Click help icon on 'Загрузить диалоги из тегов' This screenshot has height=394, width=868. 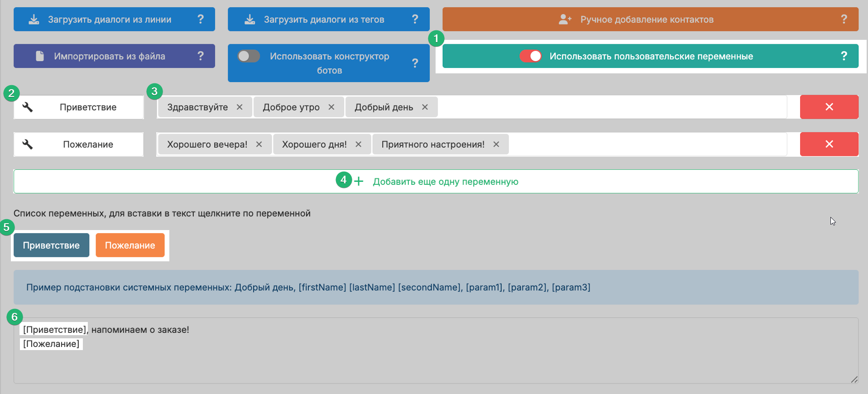click(x=415, y=19)
